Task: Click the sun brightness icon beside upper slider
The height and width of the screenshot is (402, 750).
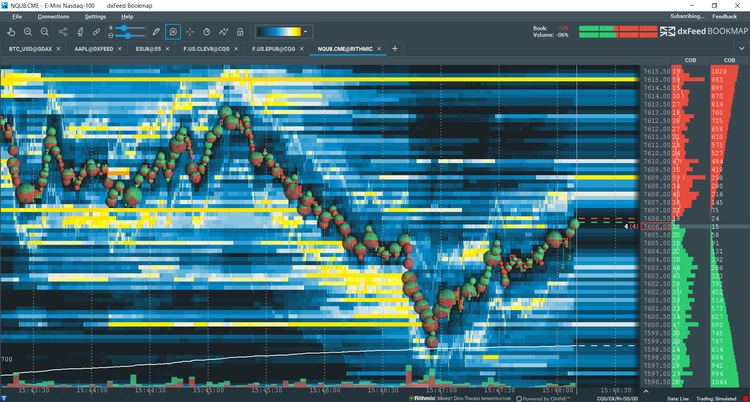Action: [x=111, y=28]
